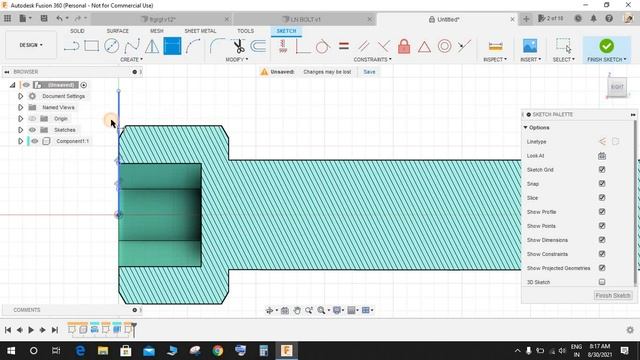
Task: Toggle the Show Dimensions checkbox
Action: (602, 240)
